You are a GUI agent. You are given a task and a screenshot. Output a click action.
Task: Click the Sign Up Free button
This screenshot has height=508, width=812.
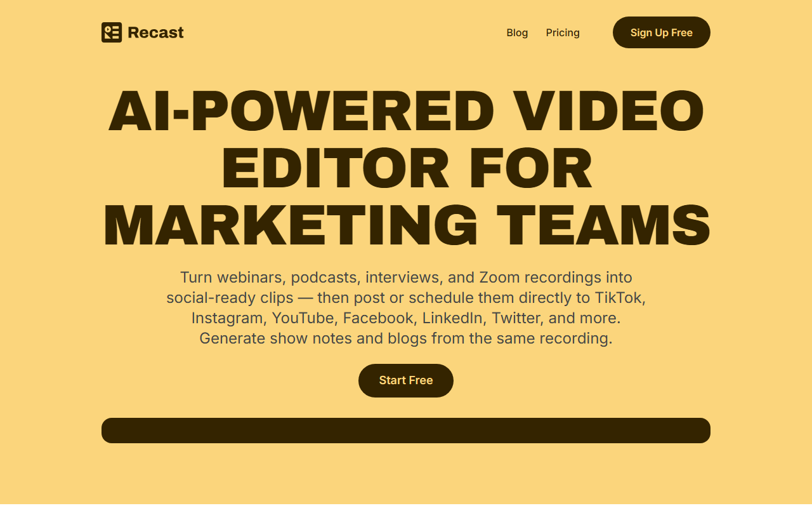coord(662,32)
